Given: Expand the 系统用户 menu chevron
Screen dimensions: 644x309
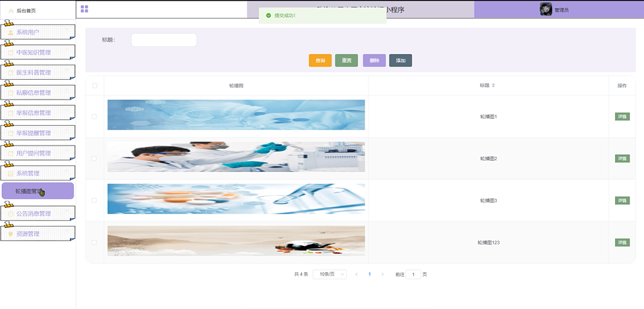Looking at the screenshot, I should click(67, 30).
